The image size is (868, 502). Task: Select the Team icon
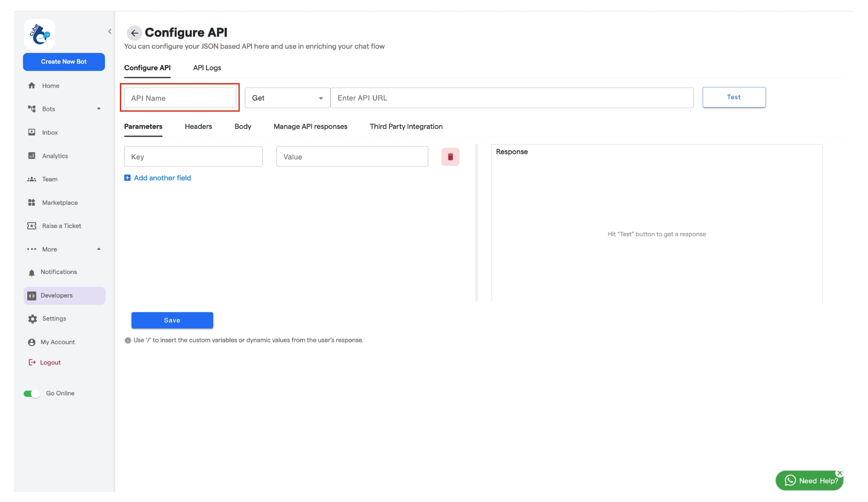(x=32, y=179)
